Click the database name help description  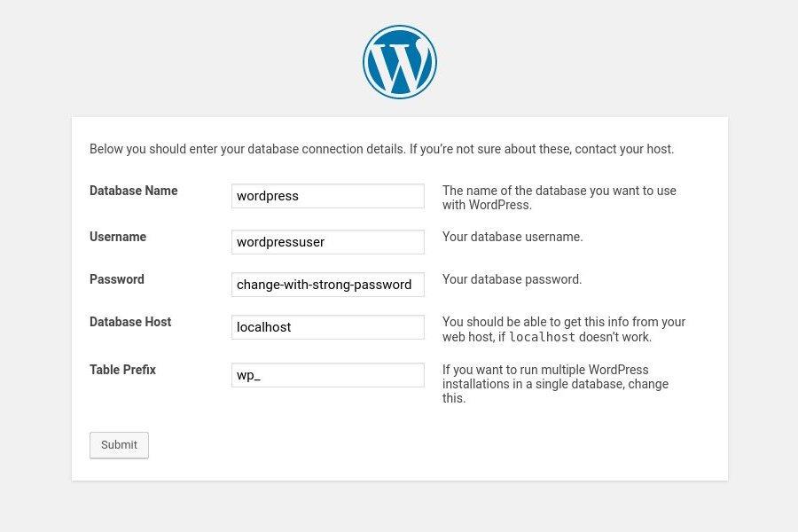pyautogui.click(x=559, y=198)
